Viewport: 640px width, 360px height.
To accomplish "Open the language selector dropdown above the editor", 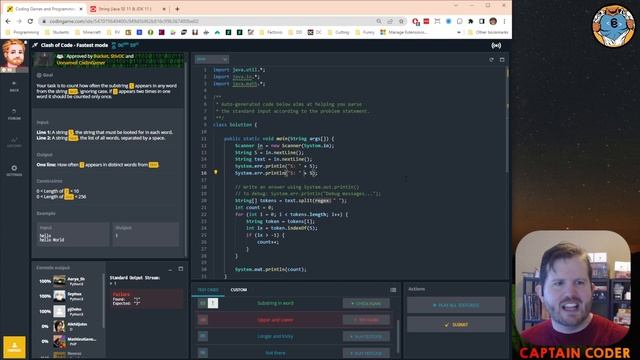I will point(211,59).
